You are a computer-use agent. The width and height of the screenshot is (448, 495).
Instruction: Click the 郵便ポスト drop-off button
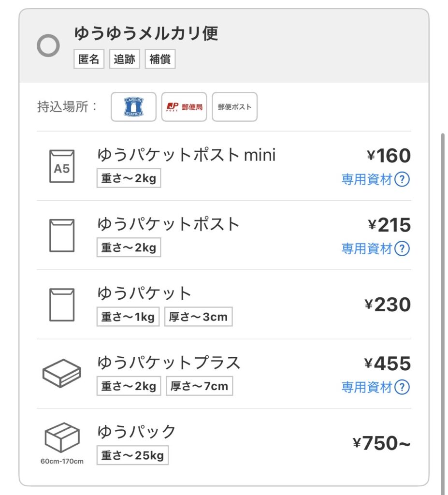pos(235,107)
